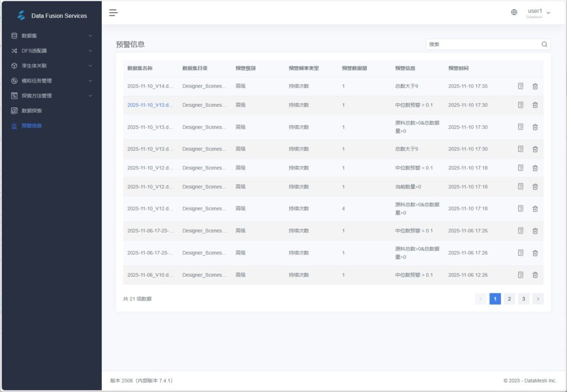567x392 pixels.
Task: Click the globe language icon
Action: coord(514,12)
